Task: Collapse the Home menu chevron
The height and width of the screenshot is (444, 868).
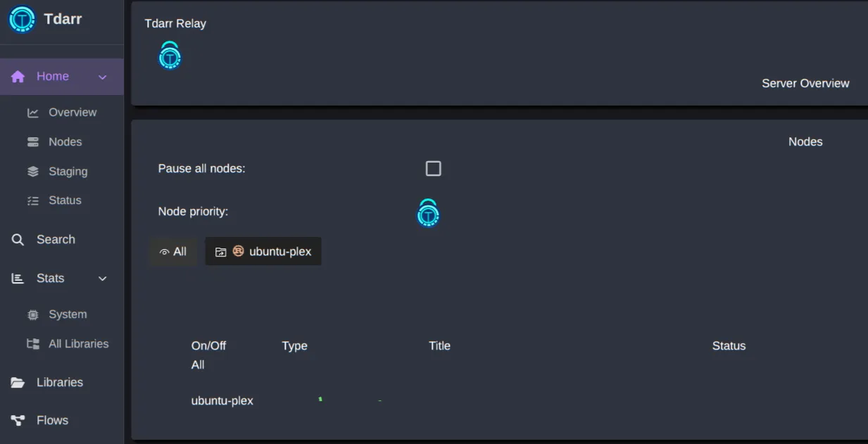Action: coord(103,77)
